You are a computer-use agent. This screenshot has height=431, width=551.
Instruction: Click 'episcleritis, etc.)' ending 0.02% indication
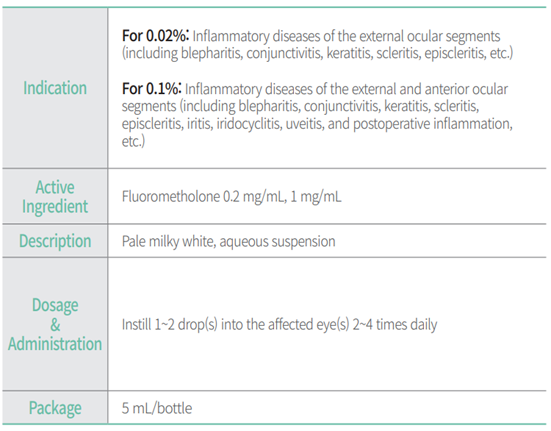[x=469, y=53]
